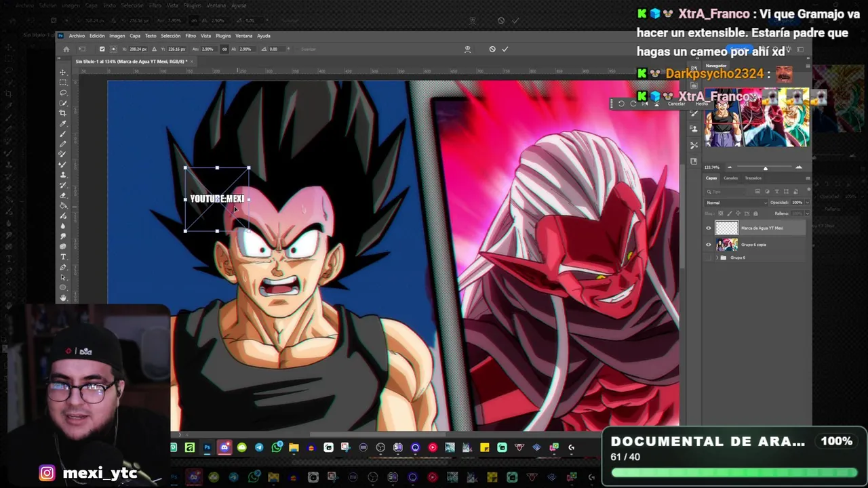This screenshot has width=868, height=488.
Task: Click the Hecho button
Action: [x=702, y=104]
